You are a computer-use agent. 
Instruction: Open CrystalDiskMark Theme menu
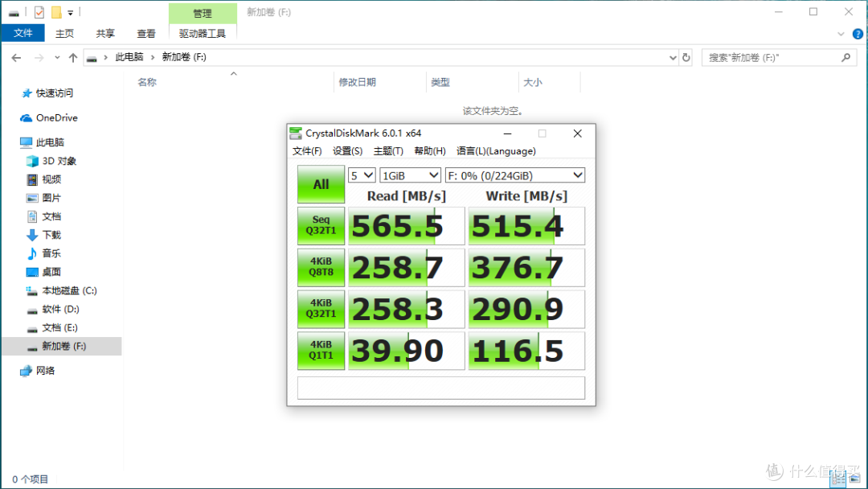(x=388, y=151)
